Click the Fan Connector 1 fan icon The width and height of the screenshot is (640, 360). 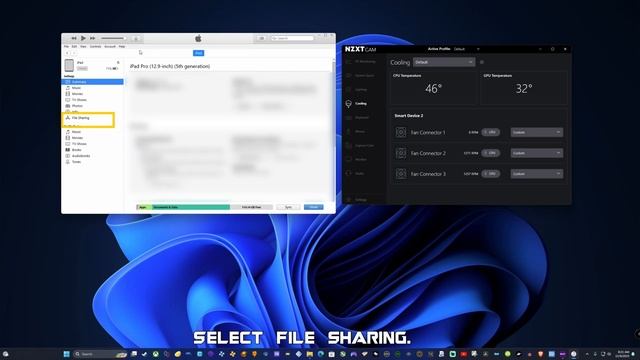pos(401,132)
